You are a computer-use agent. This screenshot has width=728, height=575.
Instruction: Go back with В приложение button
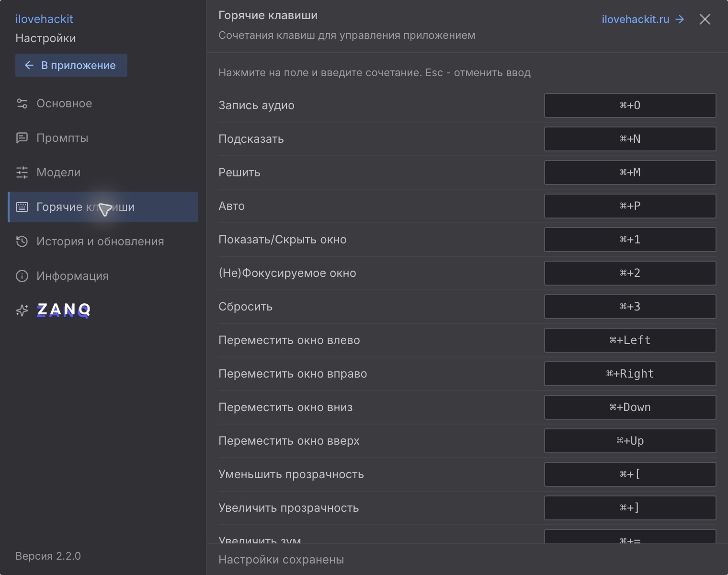tap(71, 65)
